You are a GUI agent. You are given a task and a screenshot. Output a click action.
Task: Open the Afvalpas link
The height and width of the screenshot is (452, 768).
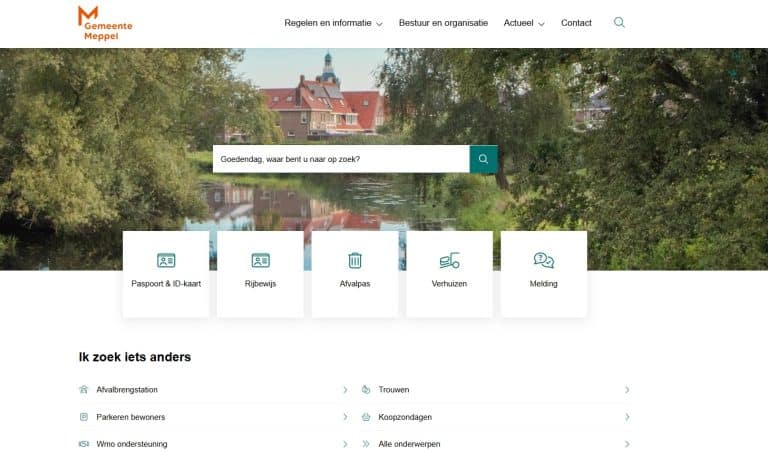pos(355,284)
